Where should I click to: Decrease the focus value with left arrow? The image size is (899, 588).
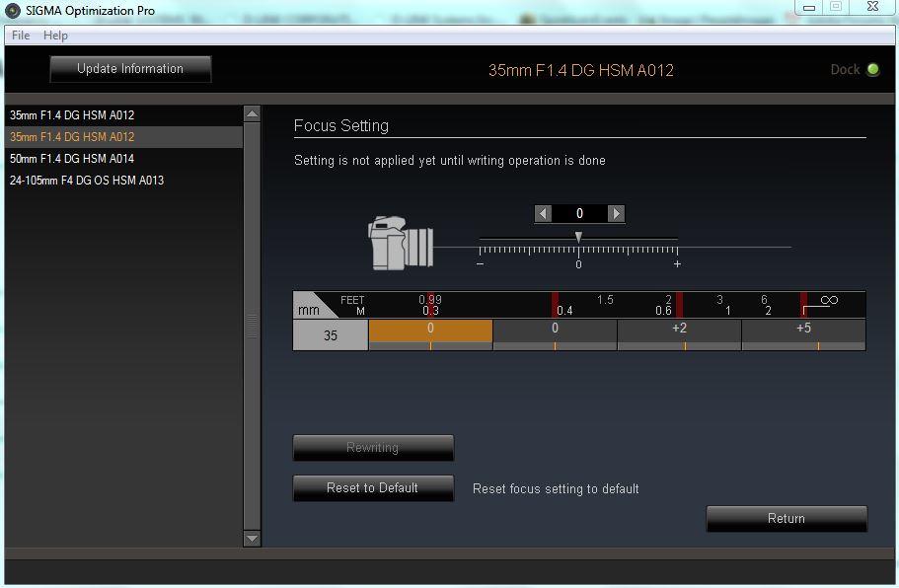point(543,214)
